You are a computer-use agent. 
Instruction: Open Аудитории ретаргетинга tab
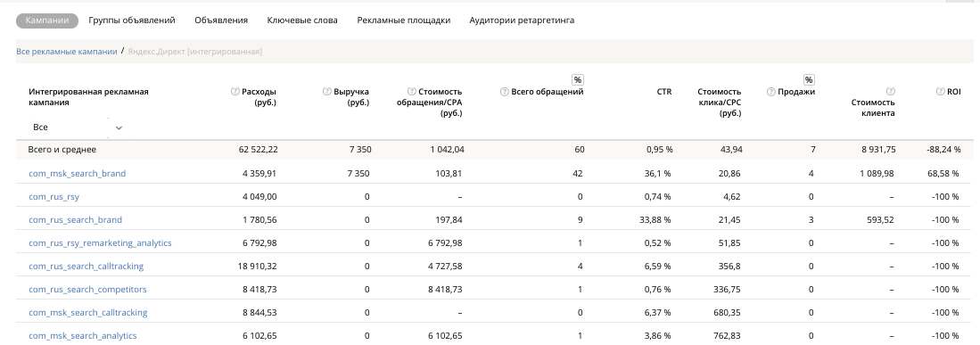click(x=522, y=21)
